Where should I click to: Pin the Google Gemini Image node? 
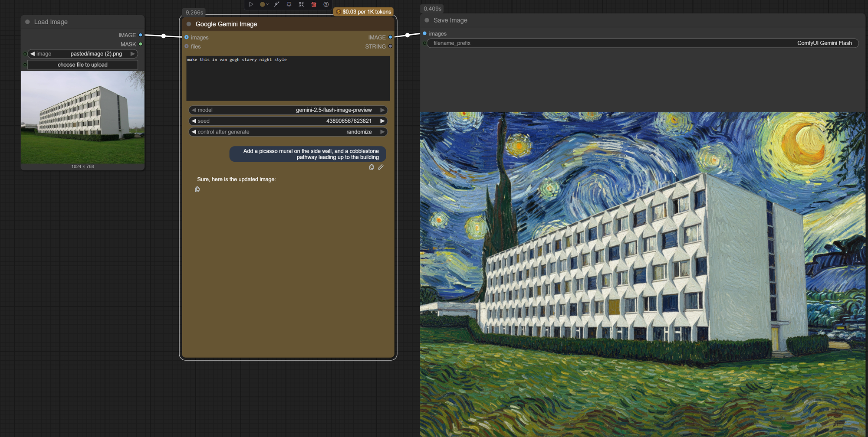pos(289,4)
